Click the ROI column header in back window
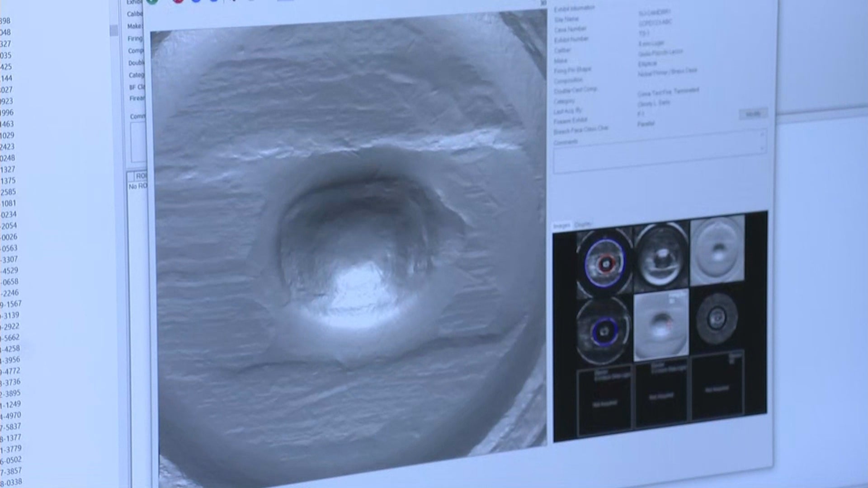 (x=141, y=176)
